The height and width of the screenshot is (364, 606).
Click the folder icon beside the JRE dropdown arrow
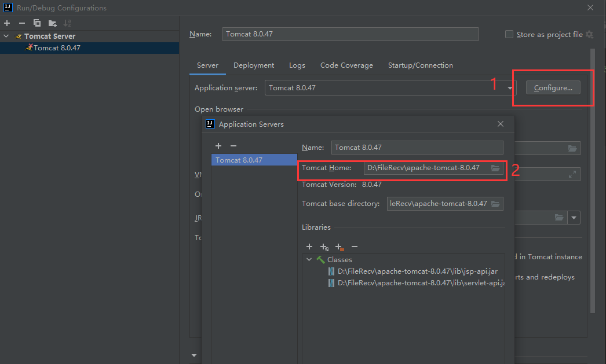point(559,218)
